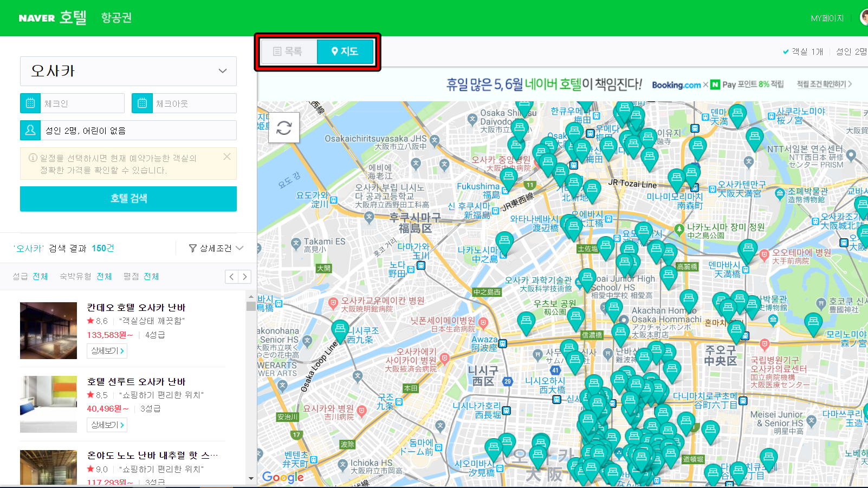868x488 pixels.
Task: Click the 체크아웃 date field
Action: click(x=194, y=103)
